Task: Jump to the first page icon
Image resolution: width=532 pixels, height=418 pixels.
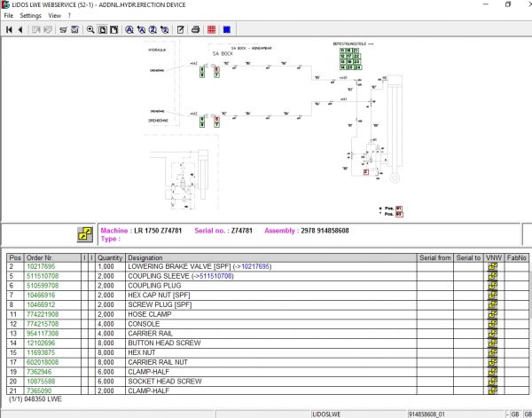Action: tap(9, 29)
